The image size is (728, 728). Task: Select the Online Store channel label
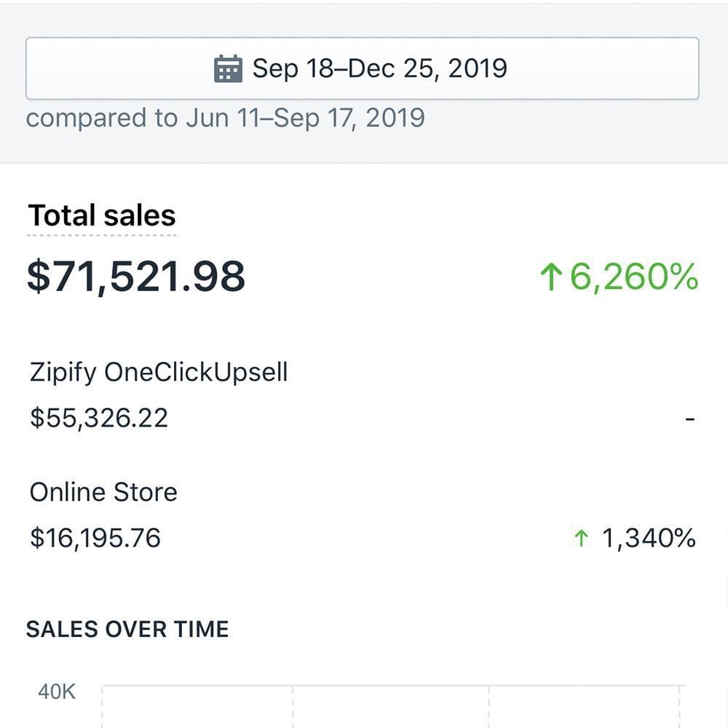click(x=103, y=492)
